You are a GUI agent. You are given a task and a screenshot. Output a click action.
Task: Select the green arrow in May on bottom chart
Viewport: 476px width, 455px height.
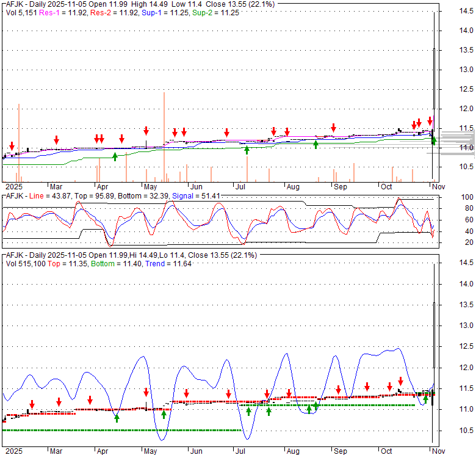point(164,413)
